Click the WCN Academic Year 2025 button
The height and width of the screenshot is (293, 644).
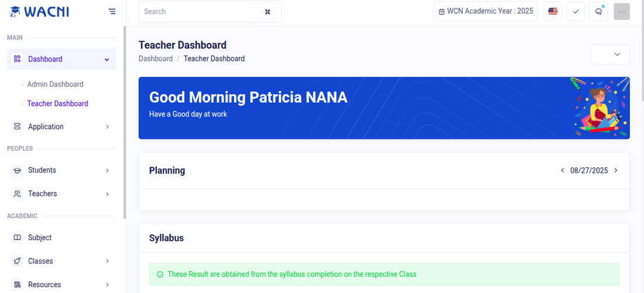point(485,11)
